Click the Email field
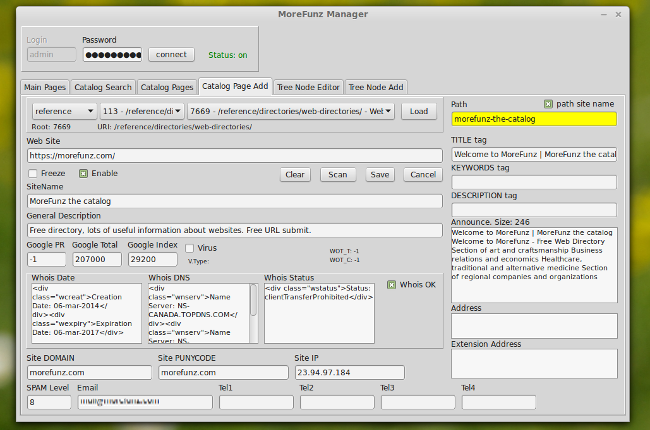This screenshot has width=650, height=430. tap(145, 402)
